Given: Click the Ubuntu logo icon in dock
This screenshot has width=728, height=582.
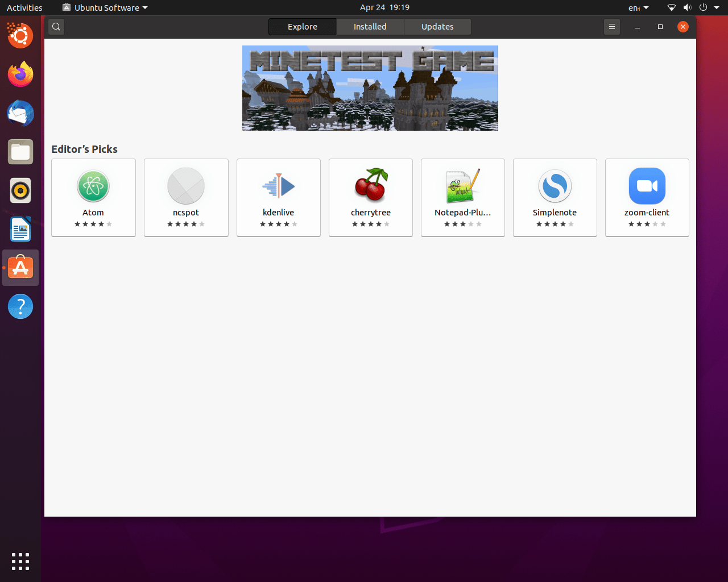Looking at the screenshot, I should tap(20, 36).
